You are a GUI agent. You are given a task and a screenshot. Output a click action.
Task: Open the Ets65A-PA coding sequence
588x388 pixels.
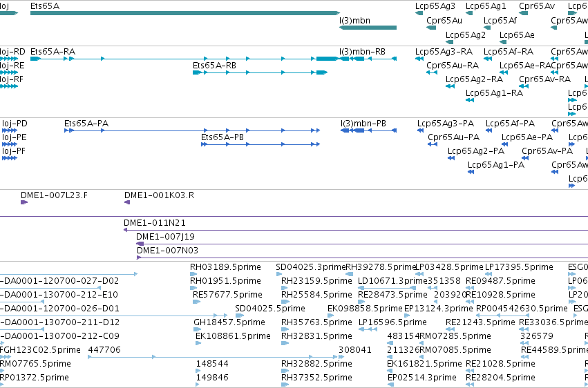pos(192,130)
